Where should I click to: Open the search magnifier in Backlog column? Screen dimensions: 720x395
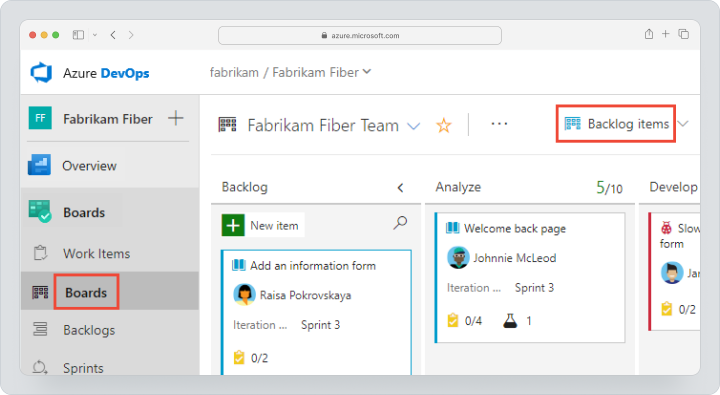coord(400,223)
